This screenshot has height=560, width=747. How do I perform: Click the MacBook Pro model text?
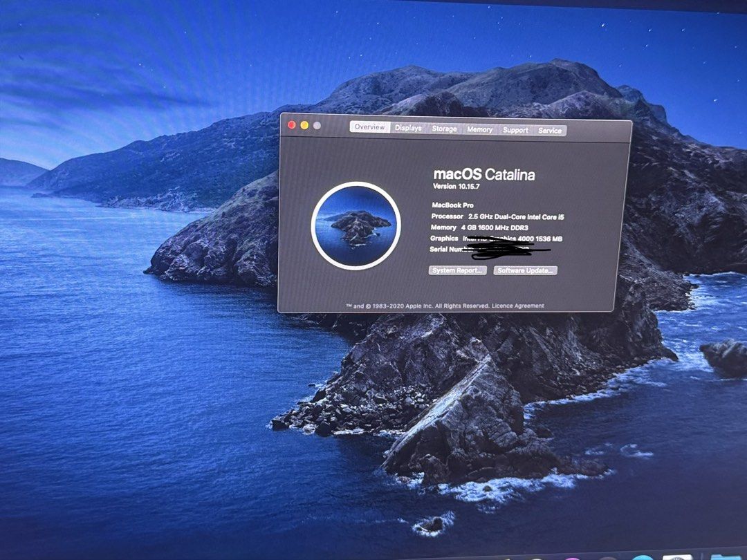point(452,205)
